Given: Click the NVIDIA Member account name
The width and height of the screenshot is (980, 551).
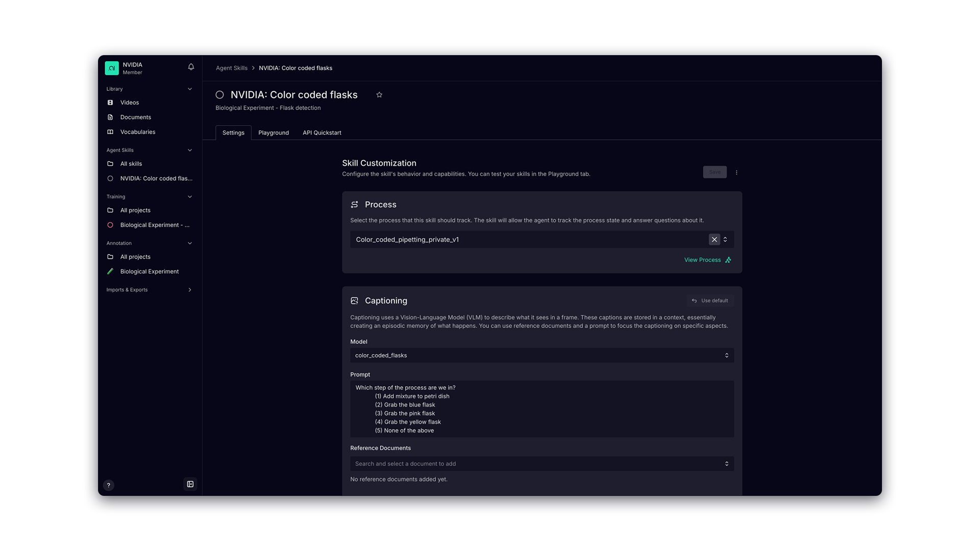Looking at the screenshot, I should coord(133,68).
